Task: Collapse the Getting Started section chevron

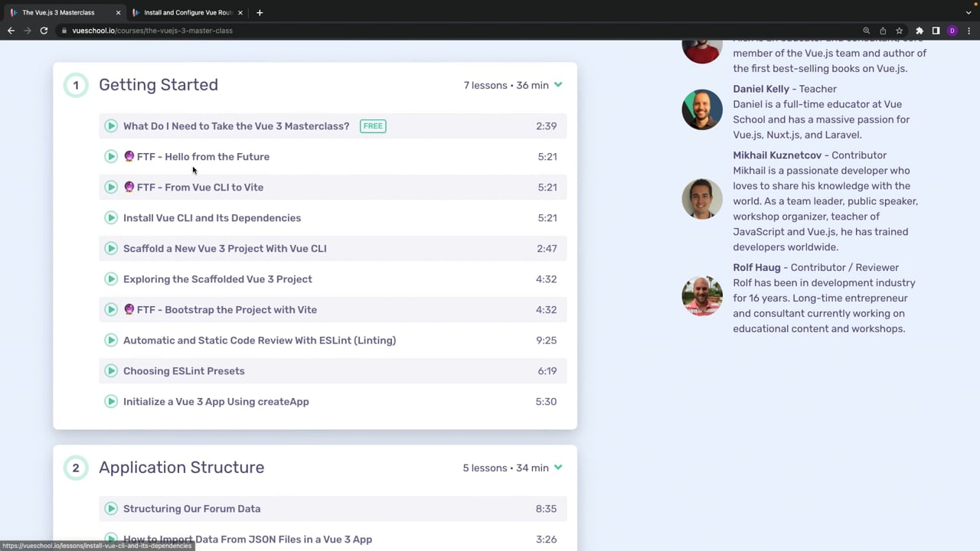Action: tap(558, 85)
